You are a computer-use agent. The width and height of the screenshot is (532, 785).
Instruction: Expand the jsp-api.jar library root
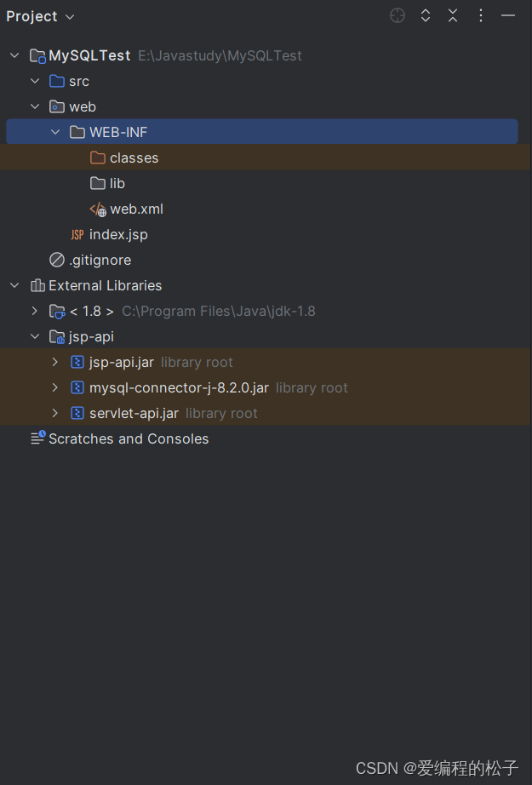pyautogui.click(x=55, y=362)
